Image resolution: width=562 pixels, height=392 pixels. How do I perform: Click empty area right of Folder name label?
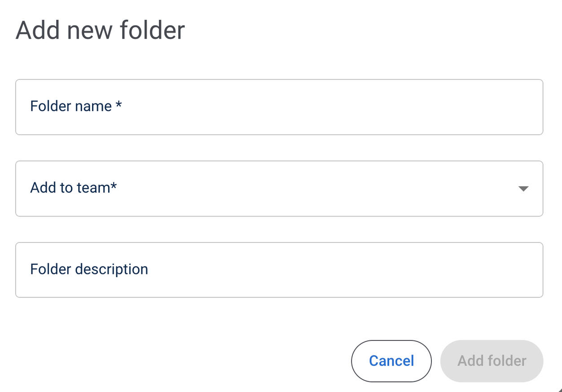tap(337, 107)
